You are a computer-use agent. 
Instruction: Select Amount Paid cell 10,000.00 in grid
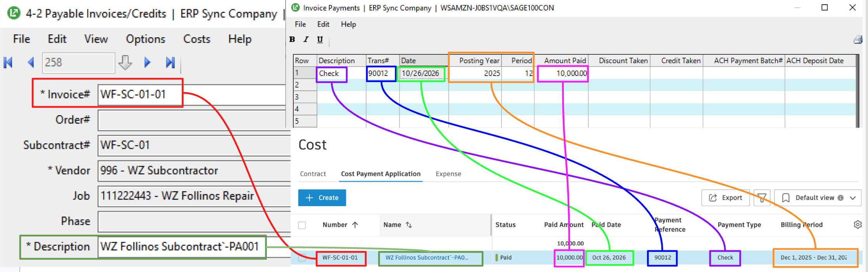point(561,73)
